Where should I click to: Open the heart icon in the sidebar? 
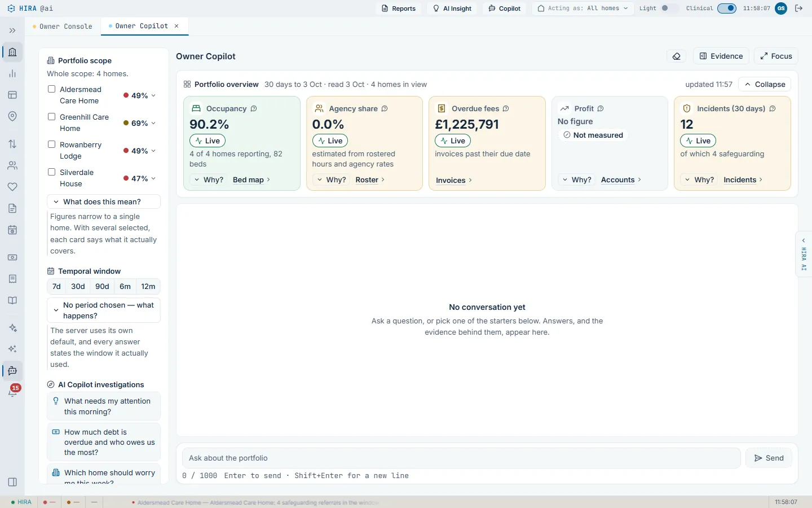click(12, 187)
